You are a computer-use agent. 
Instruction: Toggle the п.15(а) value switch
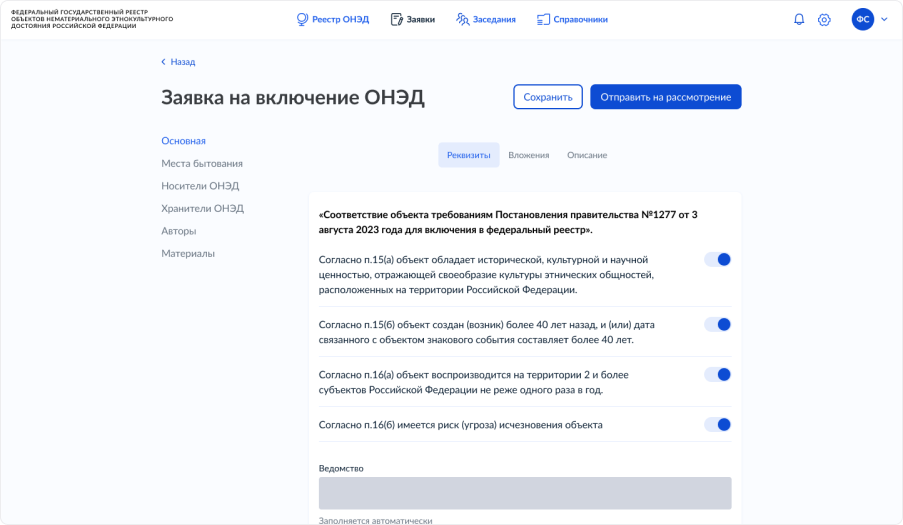(718, 260)
